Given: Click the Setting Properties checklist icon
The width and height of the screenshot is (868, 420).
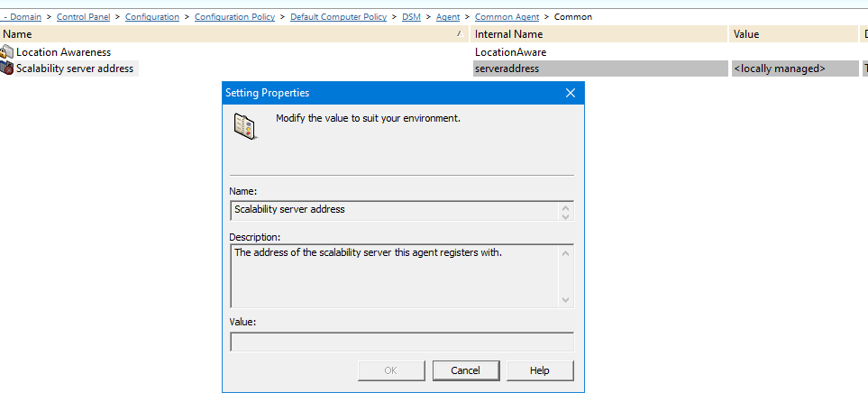Looking at the screenshot, I should coord(244,126).
